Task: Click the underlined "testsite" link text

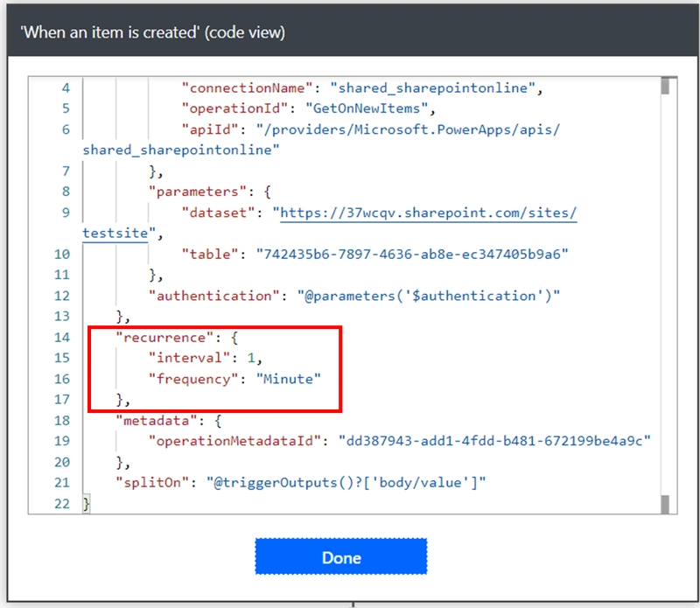Action: [115, 234]
